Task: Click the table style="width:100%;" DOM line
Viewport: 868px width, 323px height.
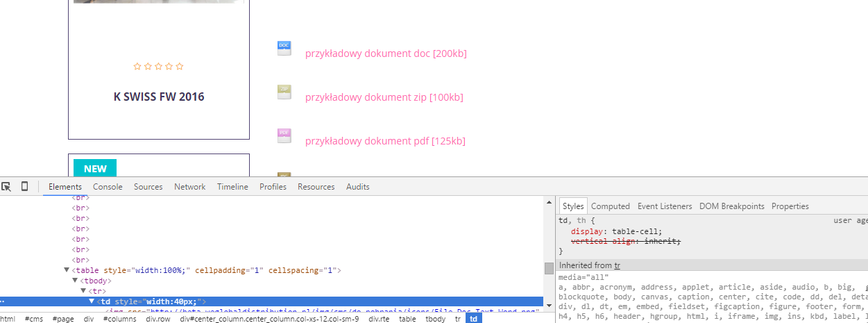Action: point(206,270)
